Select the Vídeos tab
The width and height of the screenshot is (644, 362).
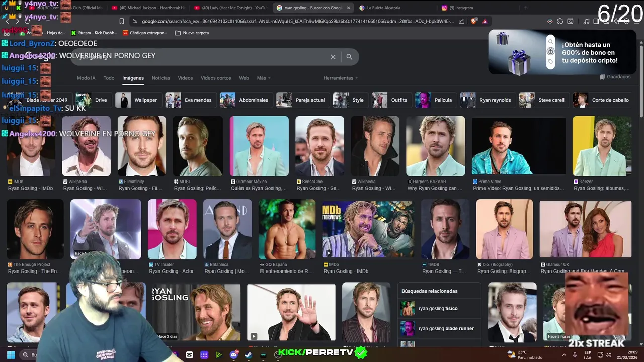click(185, 78)
